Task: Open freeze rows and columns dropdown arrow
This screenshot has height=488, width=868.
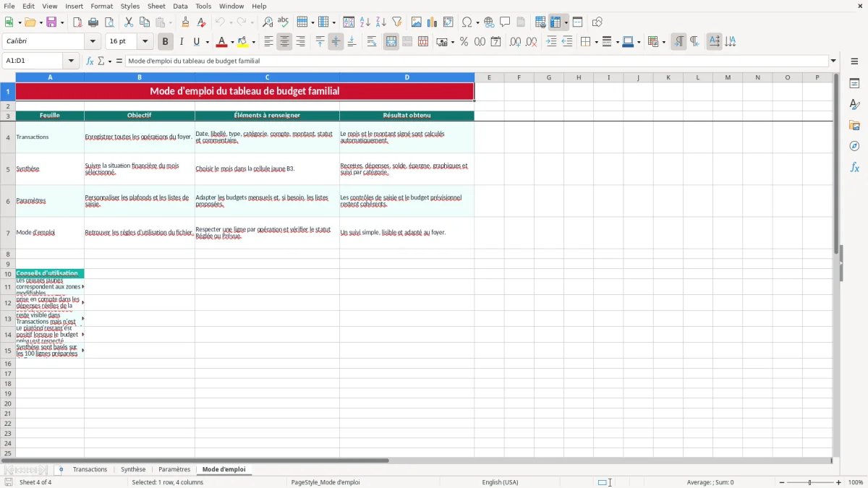Action: 566,22
